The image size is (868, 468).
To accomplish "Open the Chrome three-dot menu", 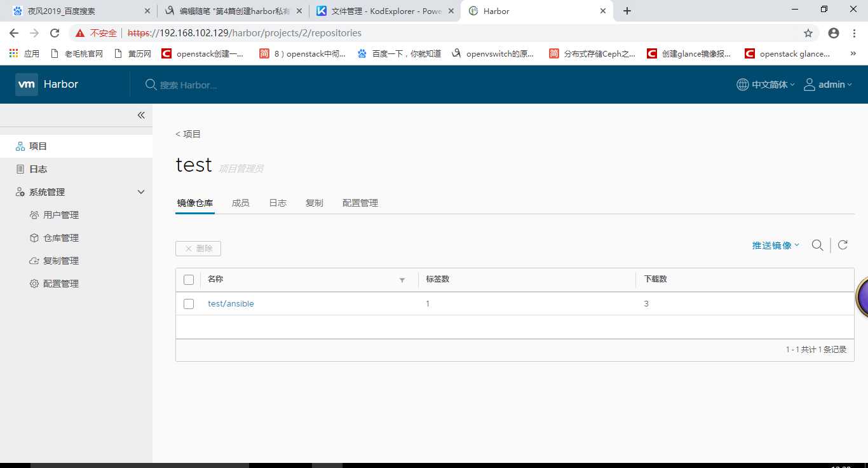I will click(855, 33).
